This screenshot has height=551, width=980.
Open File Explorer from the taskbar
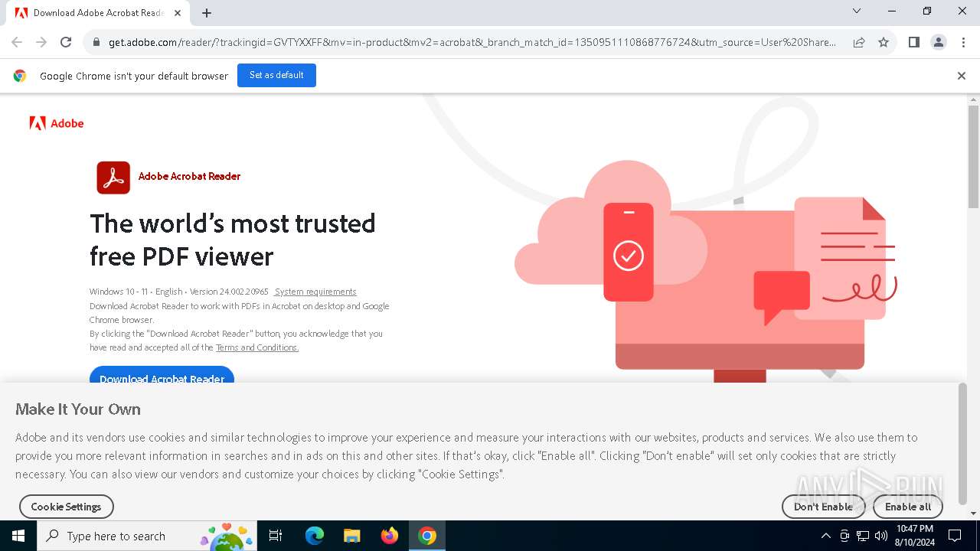[x=352, y=536]
